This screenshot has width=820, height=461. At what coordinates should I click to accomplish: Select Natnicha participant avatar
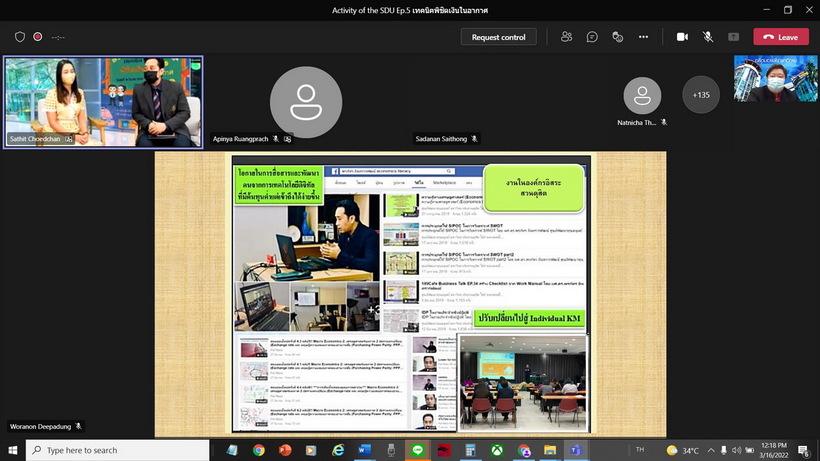point(642,96)
